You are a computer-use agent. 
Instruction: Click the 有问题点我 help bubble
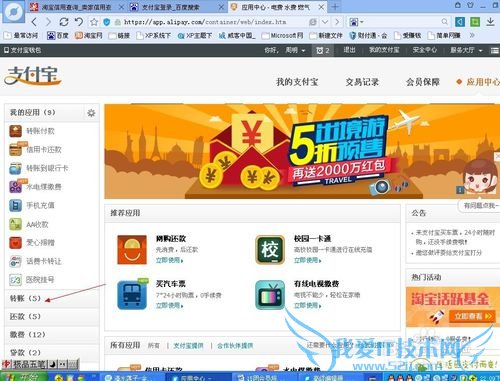pyautogui.click(x=480, y=206)
